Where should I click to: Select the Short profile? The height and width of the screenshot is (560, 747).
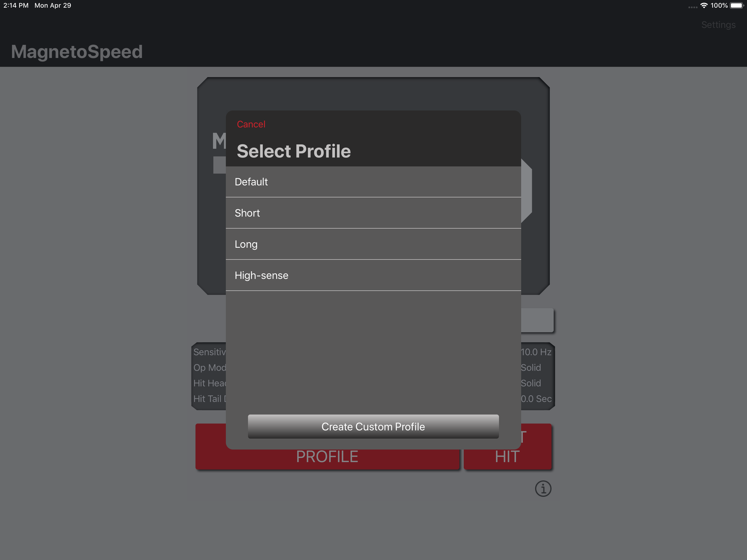point(373,213)
